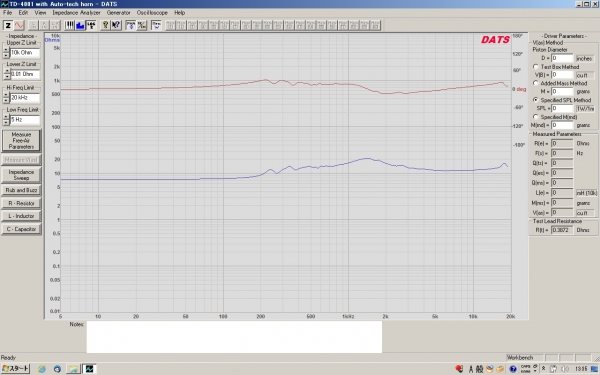This screenshot has height=375, width=600.
Task: Adjust the Hi Freq Limit spinner arrows
Action: tap(6, 98)
